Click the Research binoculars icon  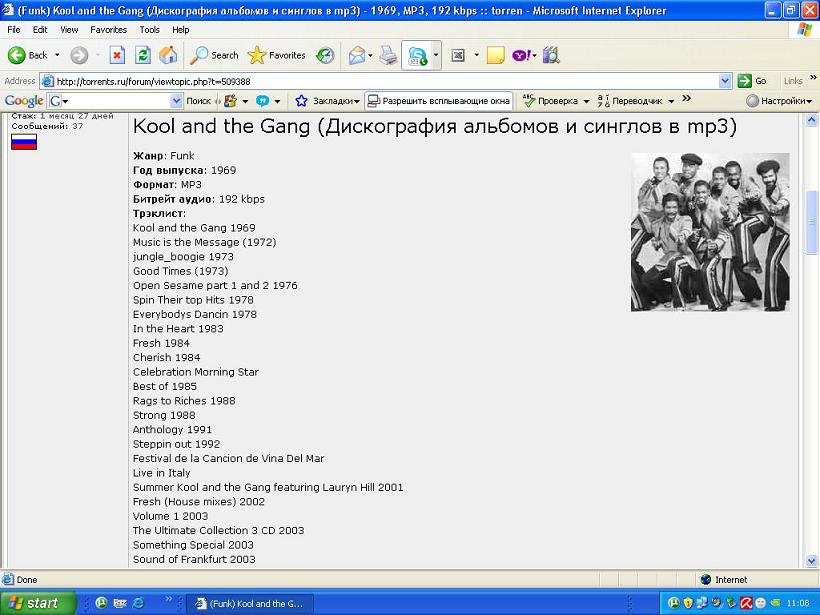[551, 55]
